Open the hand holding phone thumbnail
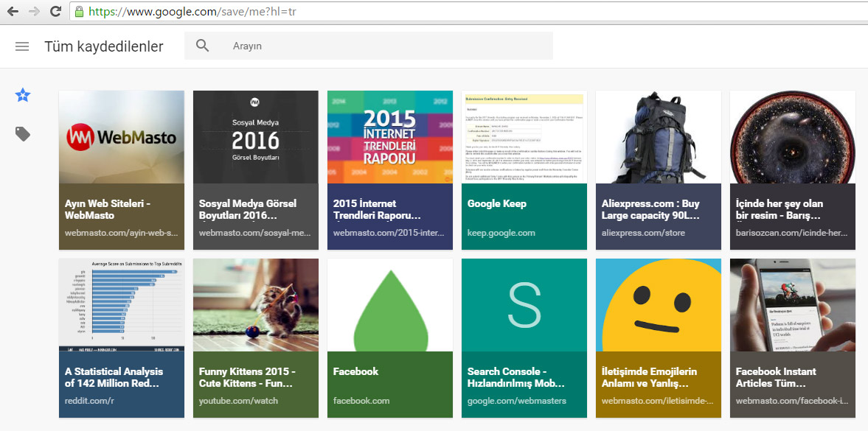 tap(793, 305)
